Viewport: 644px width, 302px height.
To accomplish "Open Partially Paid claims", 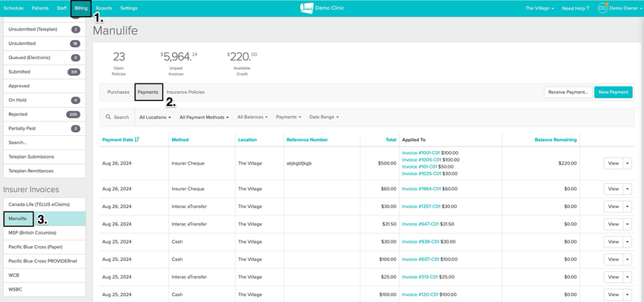I will pyautogui.click(x=45, y=128).
